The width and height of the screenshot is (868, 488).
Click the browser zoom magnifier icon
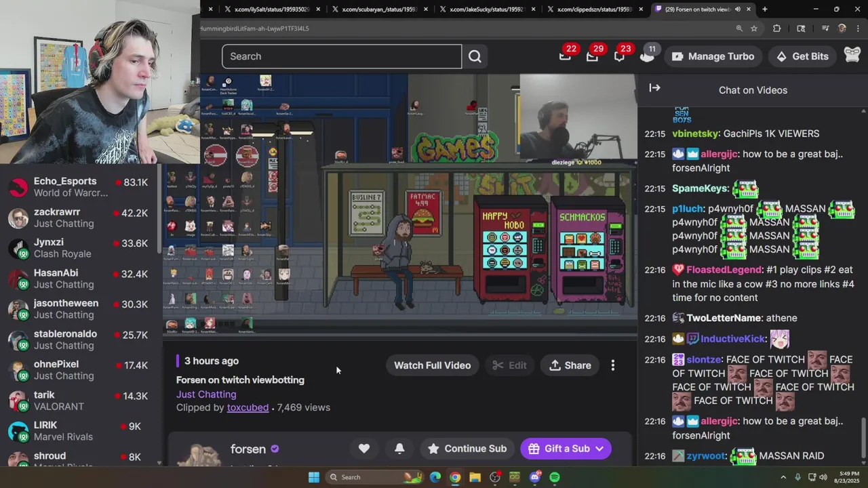coord(739,28)
